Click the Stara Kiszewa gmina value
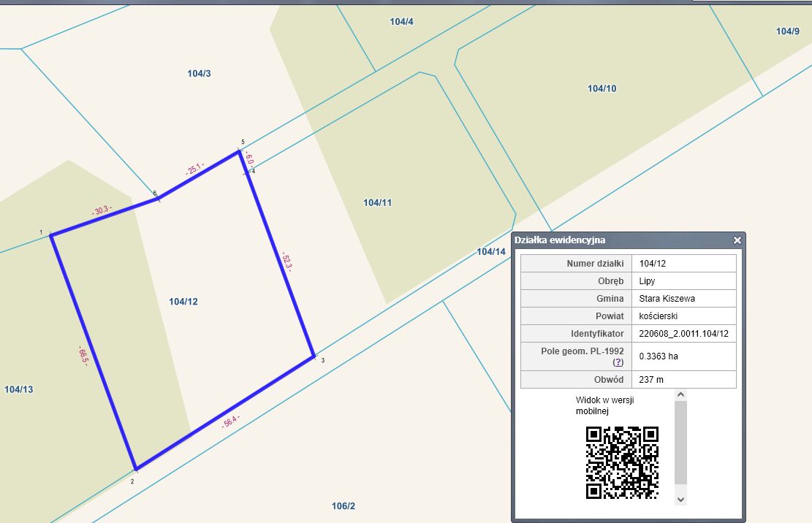This screenshot has height=523, width=812. [x=667, y=299]
